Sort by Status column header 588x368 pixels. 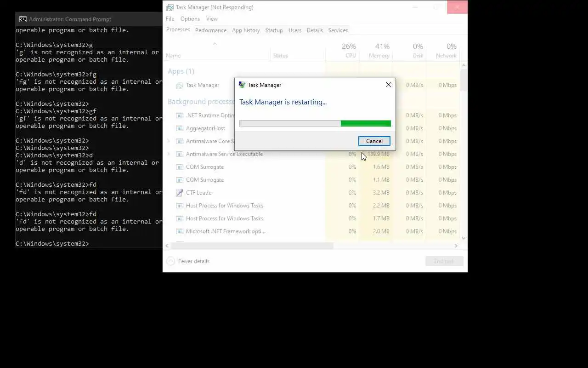tap(298, 51)
